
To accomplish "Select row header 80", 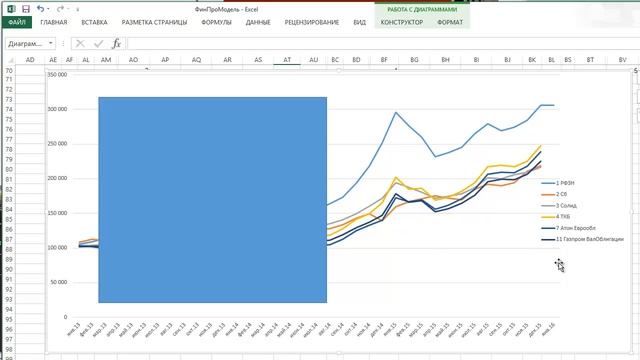I will click(x=9, y=169).
